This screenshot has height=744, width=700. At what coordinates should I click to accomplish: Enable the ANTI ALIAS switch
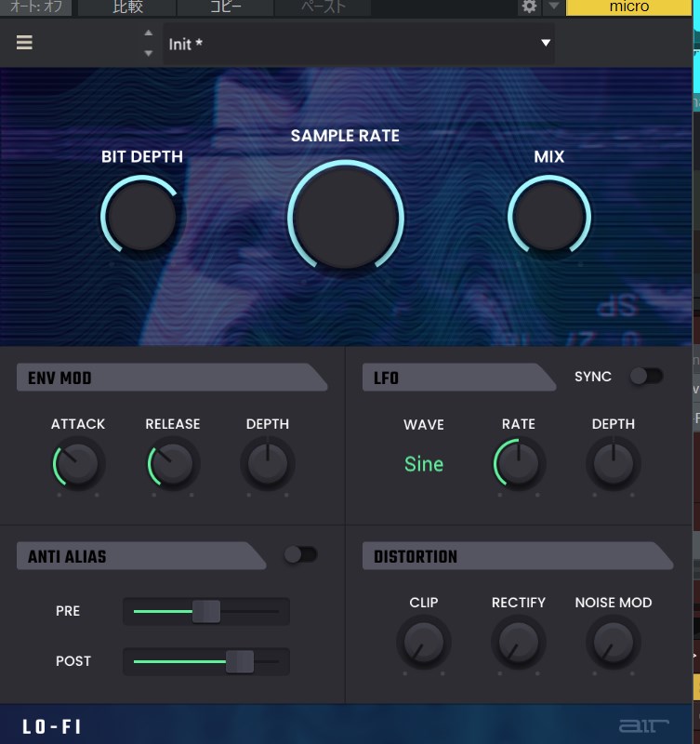tap(300, 555)
